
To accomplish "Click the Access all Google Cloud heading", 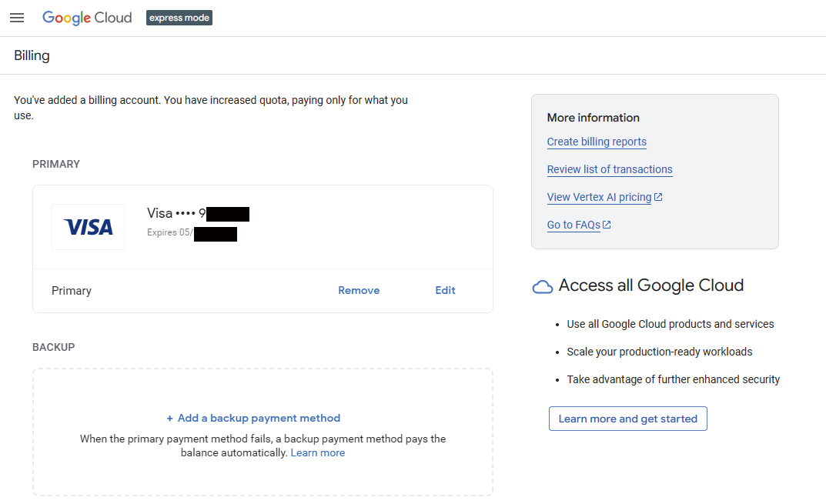I will (x=650, y=285).
